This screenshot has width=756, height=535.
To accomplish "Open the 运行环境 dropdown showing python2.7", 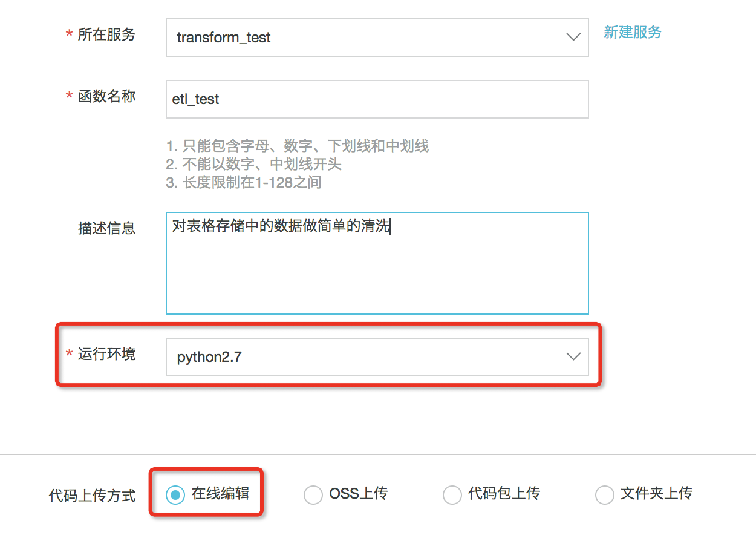I will (x=377, y=357).
